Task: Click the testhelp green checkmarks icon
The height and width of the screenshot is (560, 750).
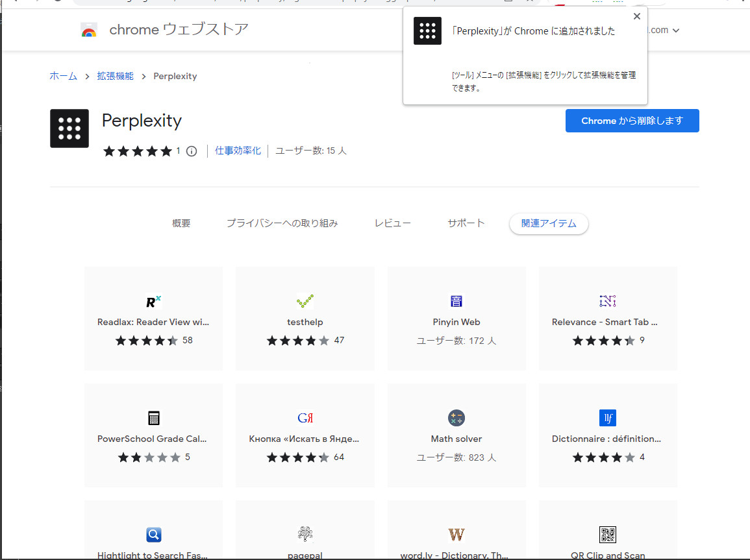Action: [305, 301]
